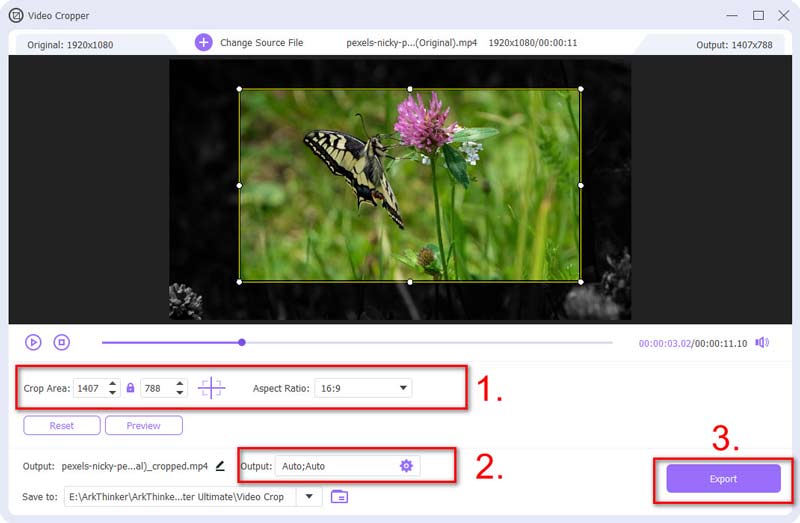
Task: Click the playback progress slider handle
Action: pos(242,342)
